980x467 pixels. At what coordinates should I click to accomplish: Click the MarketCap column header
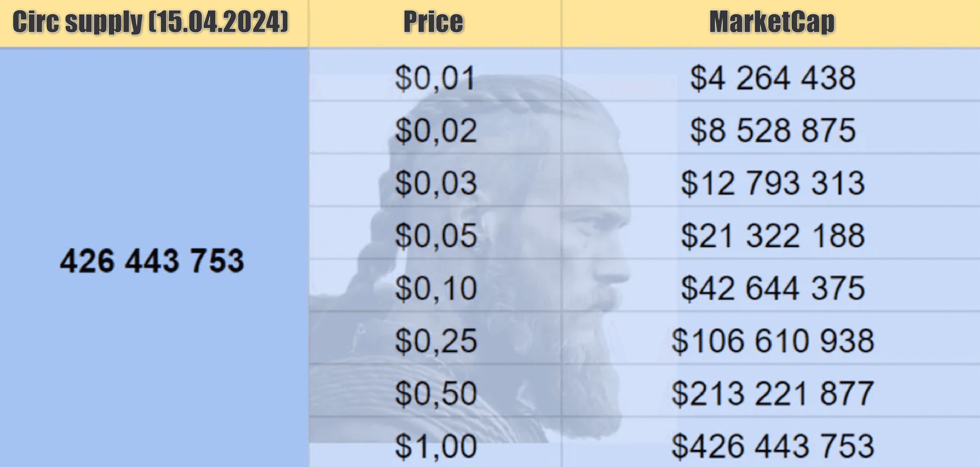tap(771, 24)
